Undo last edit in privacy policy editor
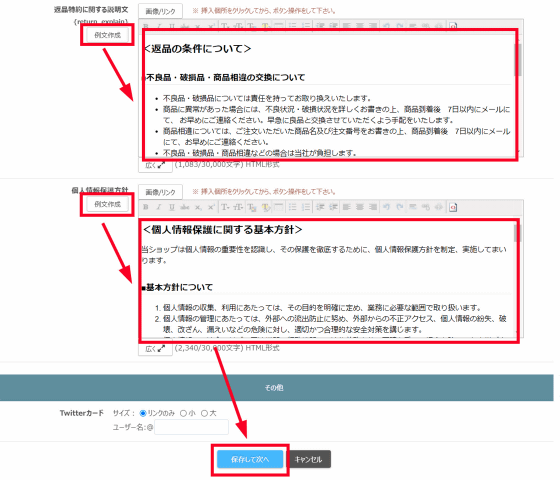 386,207
